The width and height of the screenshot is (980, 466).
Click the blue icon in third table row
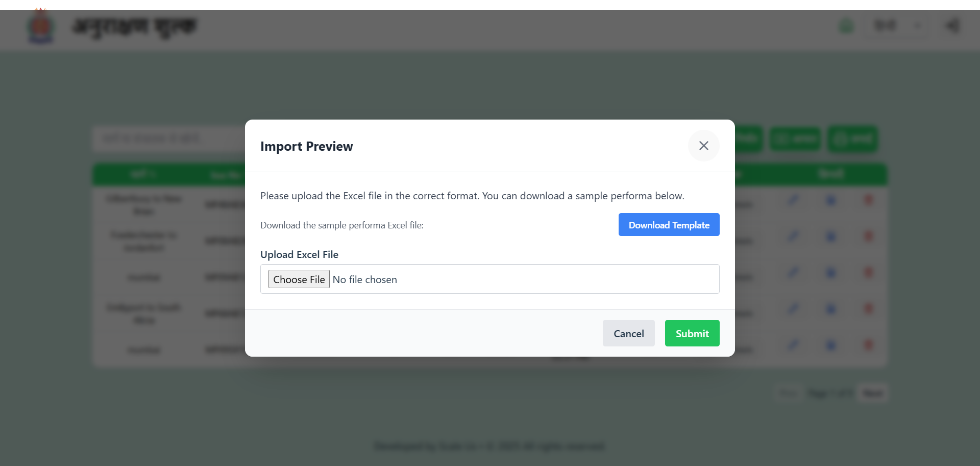tap(831, 273)
